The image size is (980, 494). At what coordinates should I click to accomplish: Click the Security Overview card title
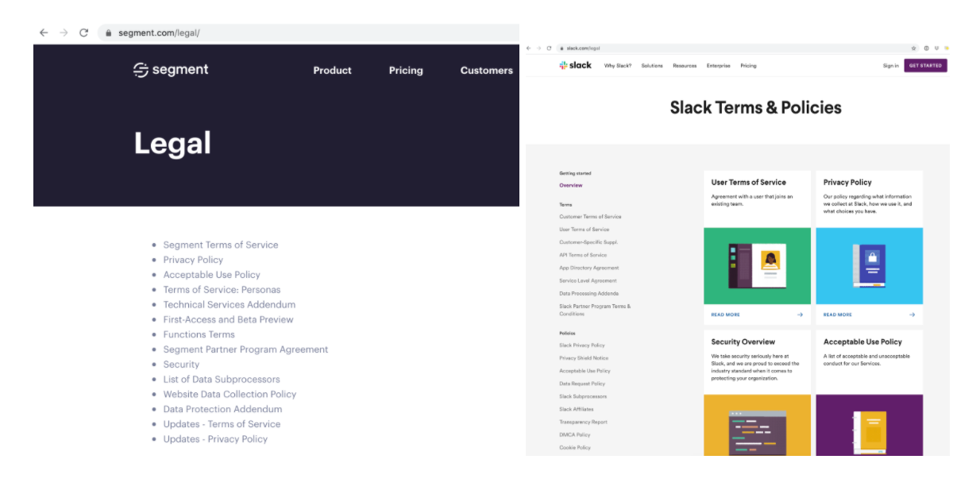coord(743,342)
